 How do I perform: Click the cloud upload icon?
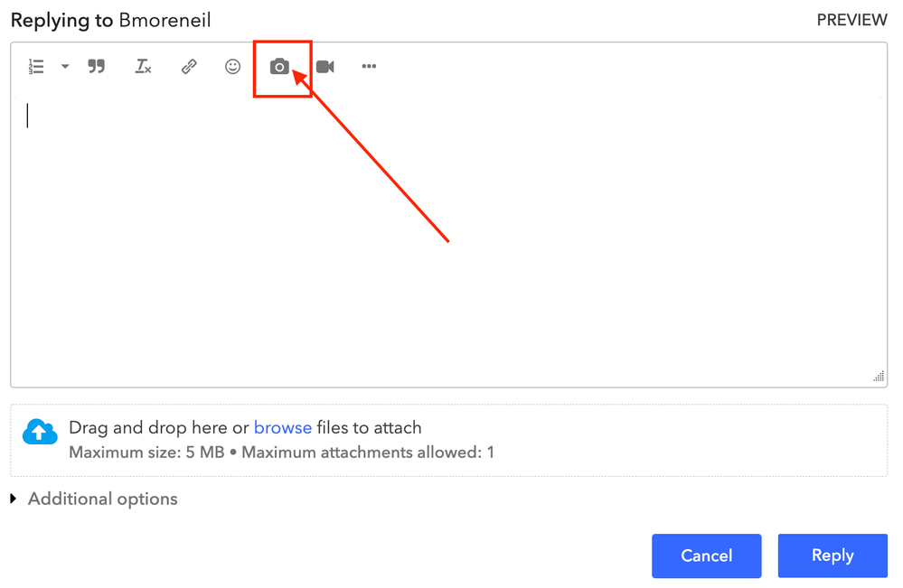(40, 432)
